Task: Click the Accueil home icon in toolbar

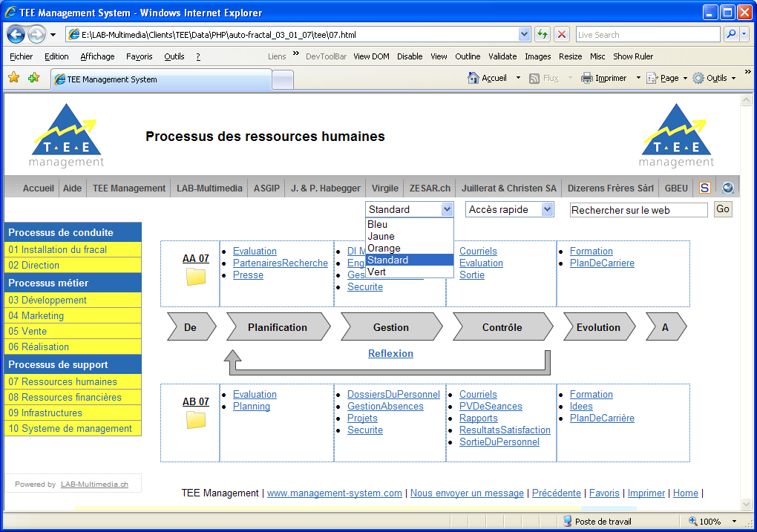Action: [x=473, y=78]
